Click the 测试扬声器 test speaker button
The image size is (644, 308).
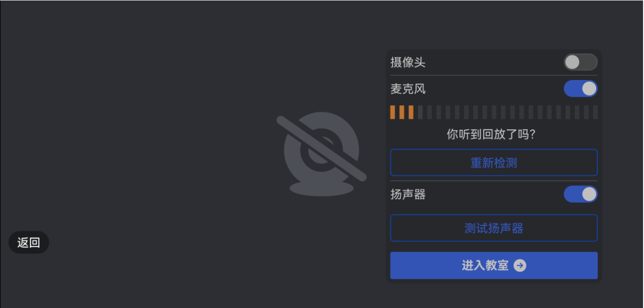tap(494, 228)
